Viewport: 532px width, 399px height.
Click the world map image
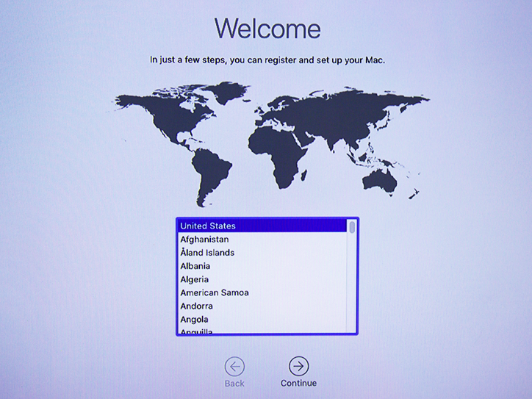click(270, 144)
